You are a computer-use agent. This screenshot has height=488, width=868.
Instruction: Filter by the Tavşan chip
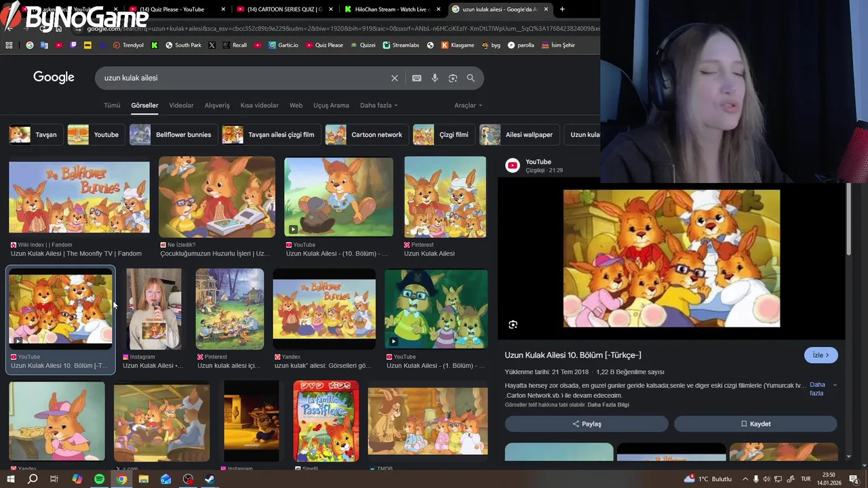(36, 134)
